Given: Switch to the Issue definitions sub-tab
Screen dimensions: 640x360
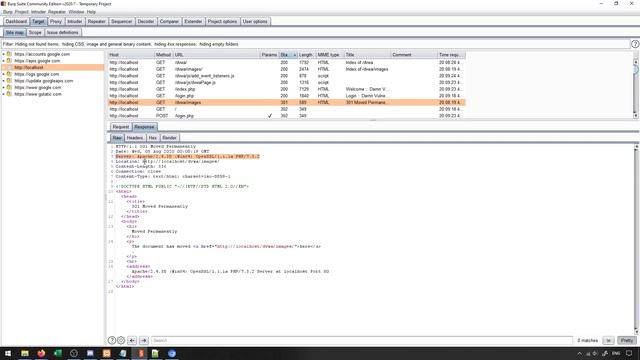Looking at the screenshot, I should coord(62,32).
